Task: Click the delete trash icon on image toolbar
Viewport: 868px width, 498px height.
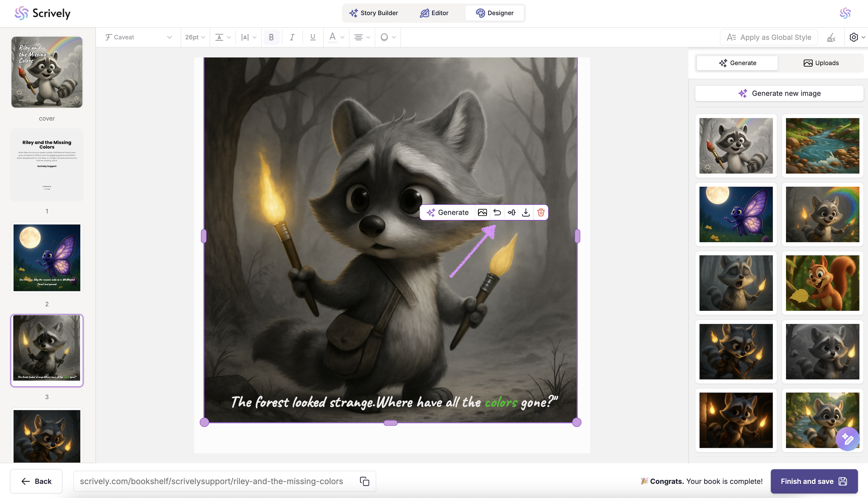Action: point(541,213)
